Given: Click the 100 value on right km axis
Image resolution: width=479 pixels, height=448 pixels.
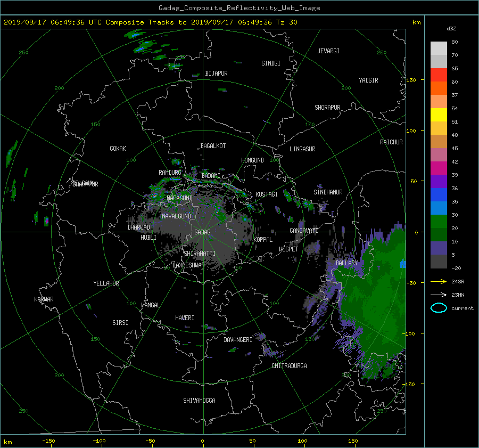Looking at the screenshot, I should tap(411, 131).
